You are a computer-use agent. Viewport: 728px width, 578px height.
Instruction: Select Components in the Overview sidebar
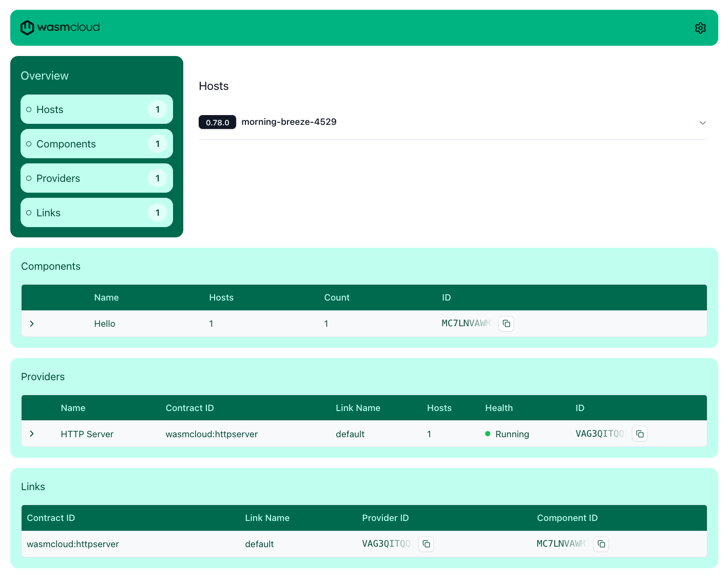(x=97, y=143)
